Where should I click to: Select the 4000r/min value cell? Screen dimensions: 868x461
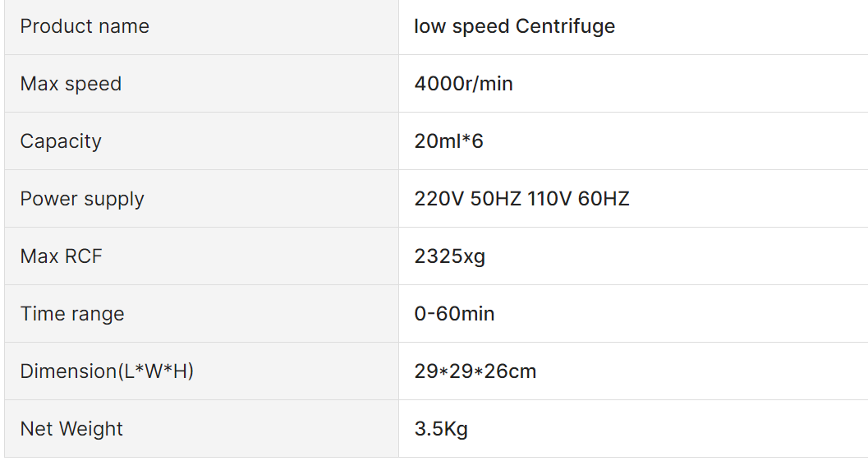pyautogui.click(x=633, y=84)
